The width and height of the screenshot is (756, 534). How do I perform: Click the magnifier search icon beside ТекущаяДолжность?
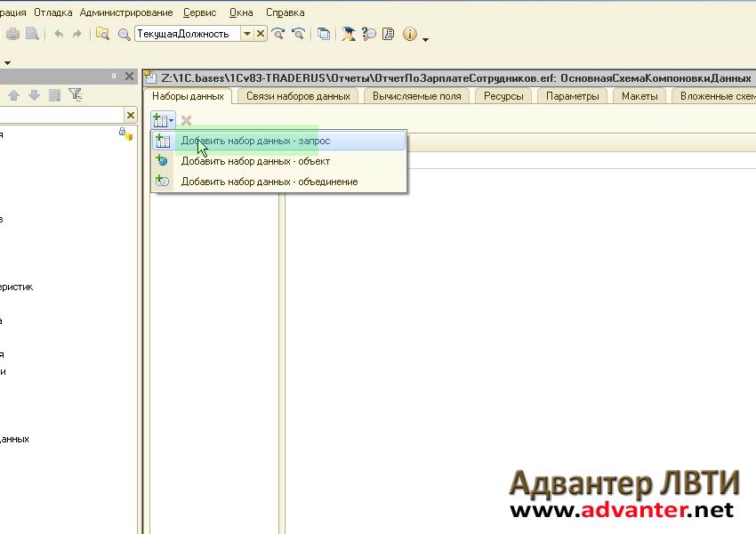pos(125,34)
